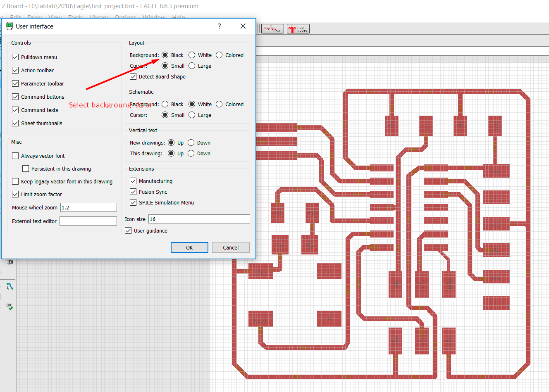Open the Draw menu in EAGLE
549x392 pixels.
coord(35,17)
